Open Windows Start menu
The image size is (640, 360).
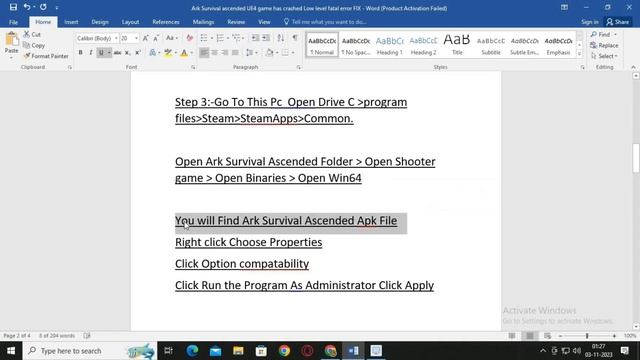point(11,351)
